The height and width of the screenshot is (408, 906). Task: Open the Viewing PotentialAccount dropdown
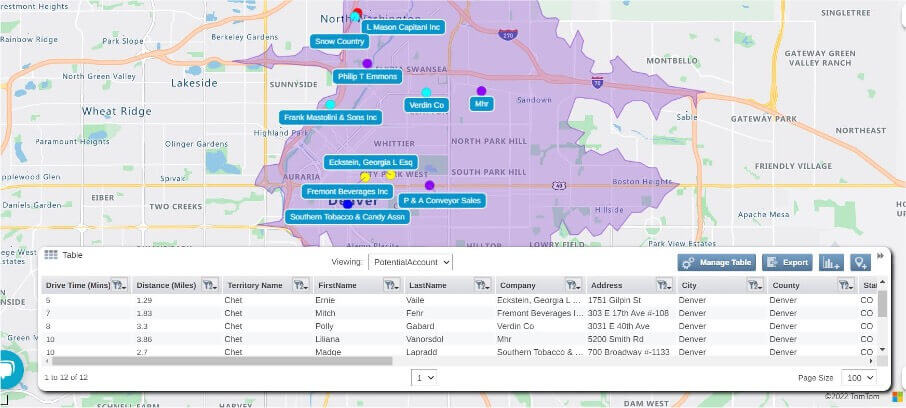(410, 262)
